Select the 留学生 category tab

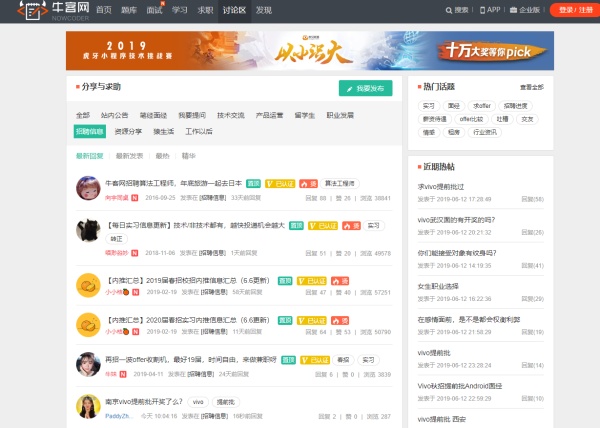(305, 116)
